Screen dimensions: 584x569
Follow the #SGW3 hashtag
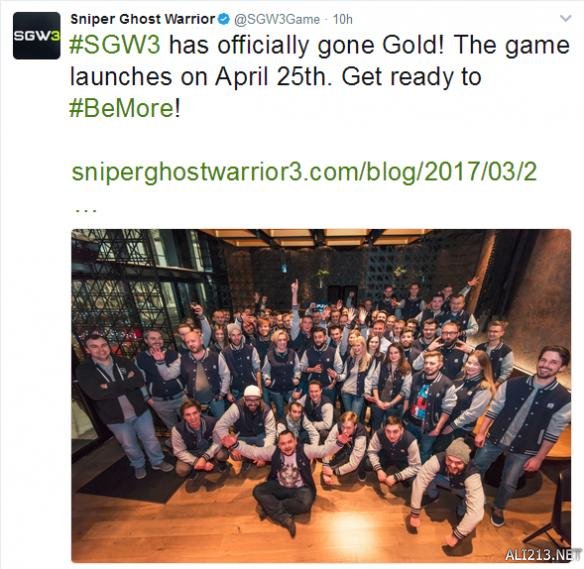coord(115,45)
